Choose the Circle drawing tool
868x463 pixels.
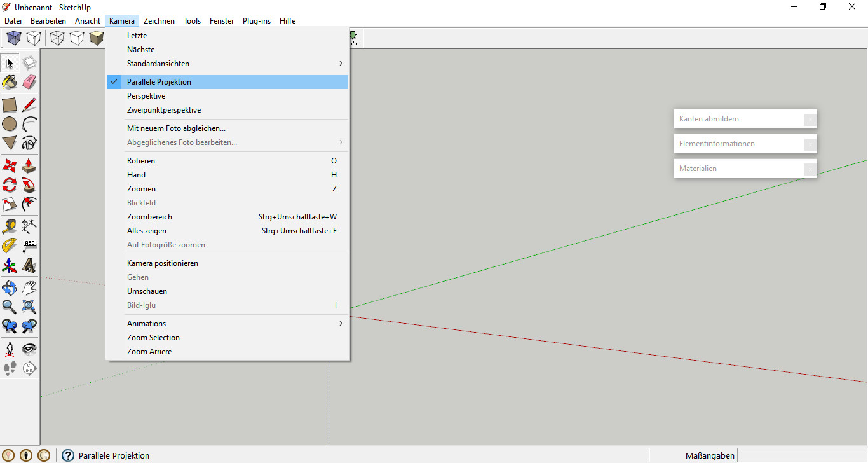(10, 123)
